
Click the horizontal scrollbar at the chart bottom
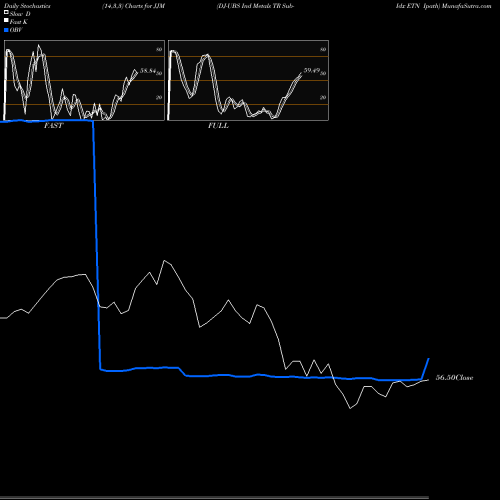214,498
